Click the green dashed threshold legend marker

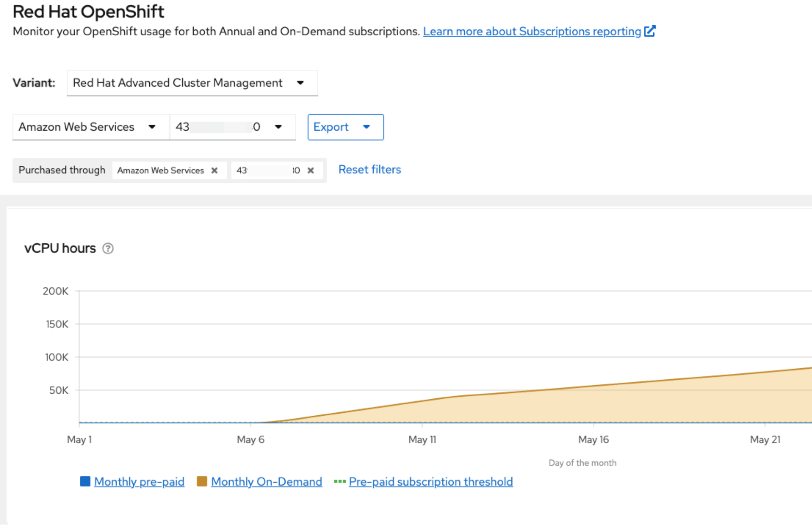(340, 482)
